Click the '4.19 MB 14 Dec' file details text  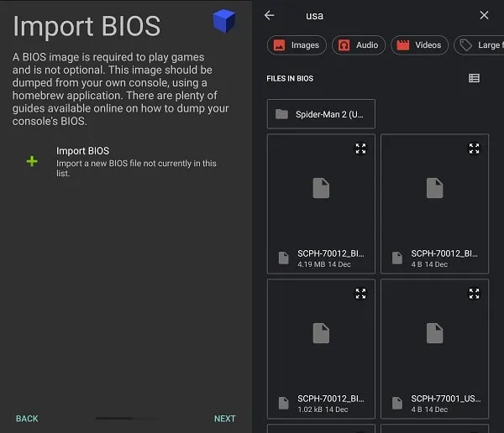[324, 264]
